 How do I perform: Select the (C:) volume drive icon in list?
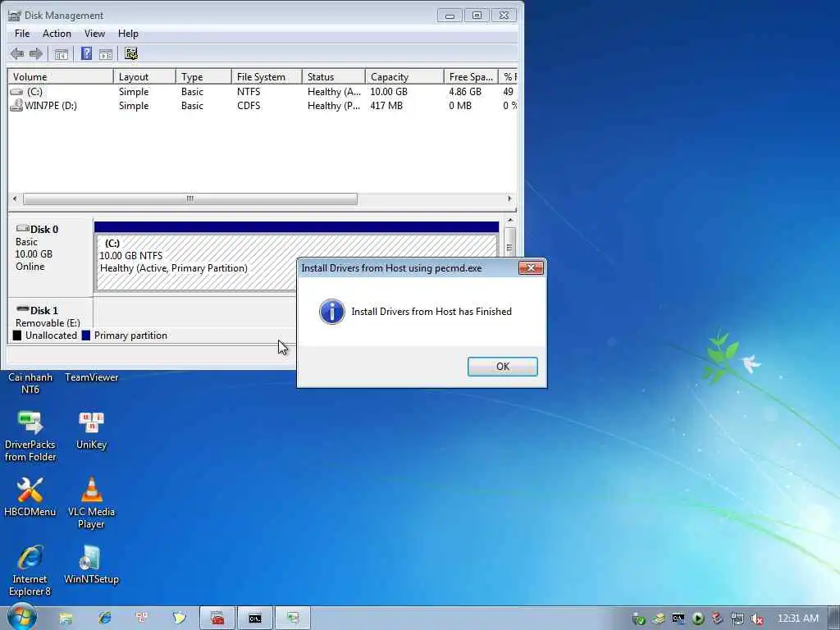[x=16, y=92]
